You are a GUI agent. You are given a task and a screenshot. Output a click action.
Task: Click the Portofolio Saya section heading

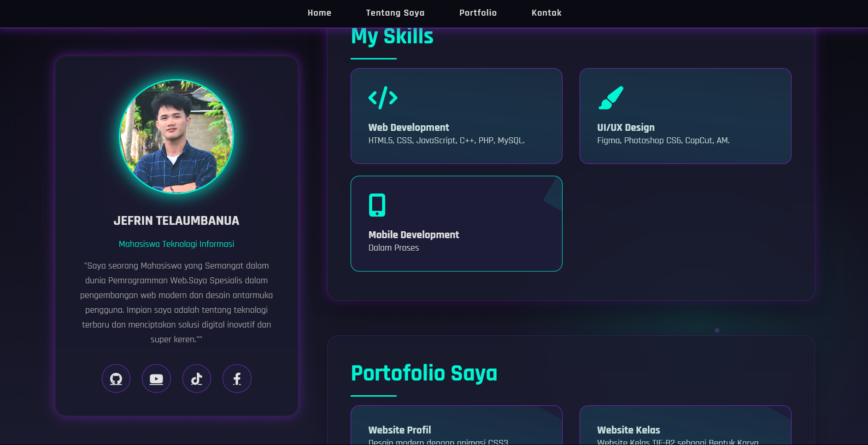click(x=424, y=373)
